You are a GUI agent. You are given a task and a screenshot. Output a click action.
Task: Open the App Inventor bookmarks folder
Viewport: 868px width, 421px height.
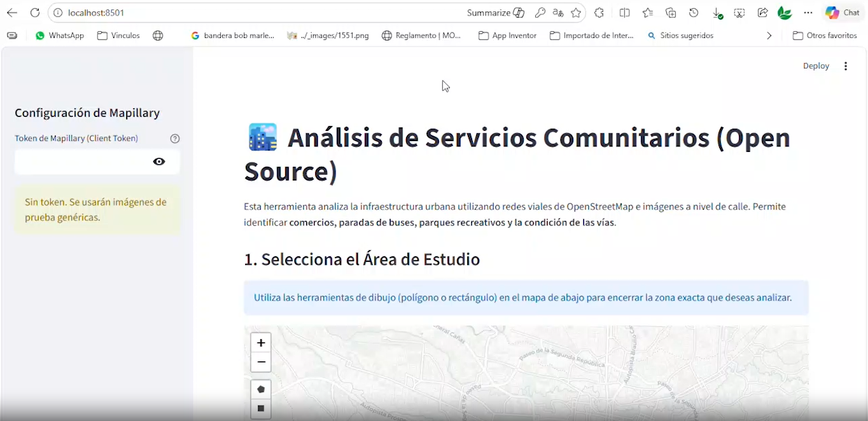click(x=507, y=36)
